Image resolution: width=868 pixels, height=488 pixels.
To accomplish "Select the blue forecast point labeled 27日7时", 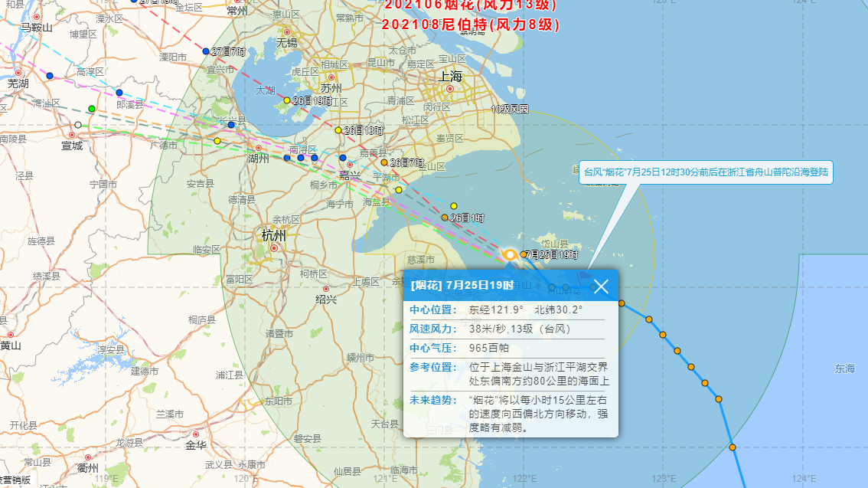I will point(206,51).
